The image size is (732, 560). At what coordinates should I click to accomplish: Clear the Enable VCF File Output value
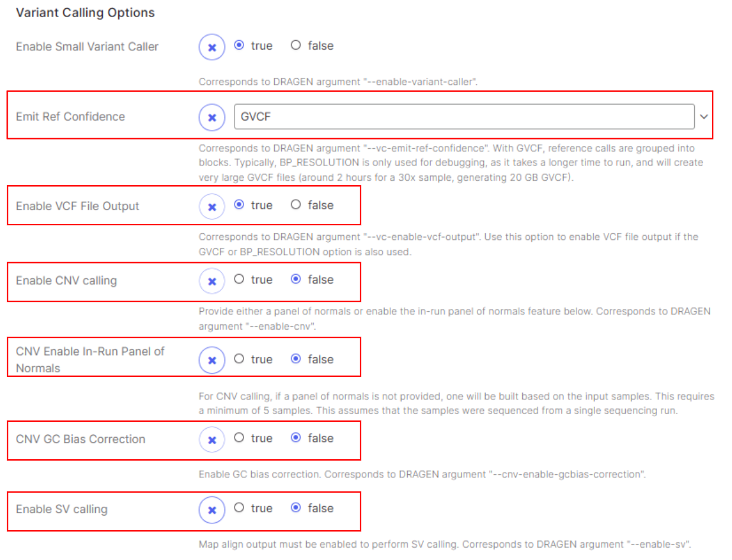(x=212, y=206)
